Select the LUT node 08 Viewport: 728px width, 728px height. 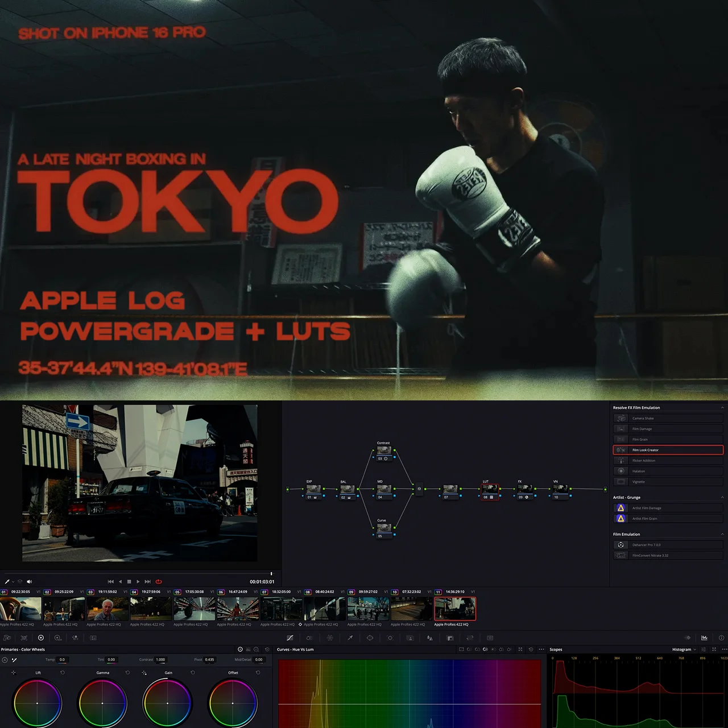[x=490, y=489]
